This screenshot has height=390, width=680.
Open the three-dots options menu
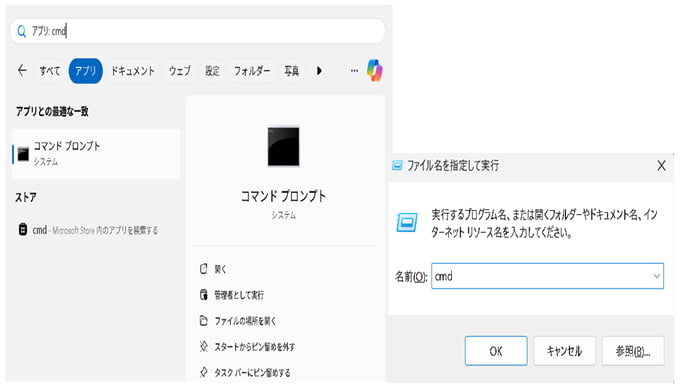click(354, 71)
